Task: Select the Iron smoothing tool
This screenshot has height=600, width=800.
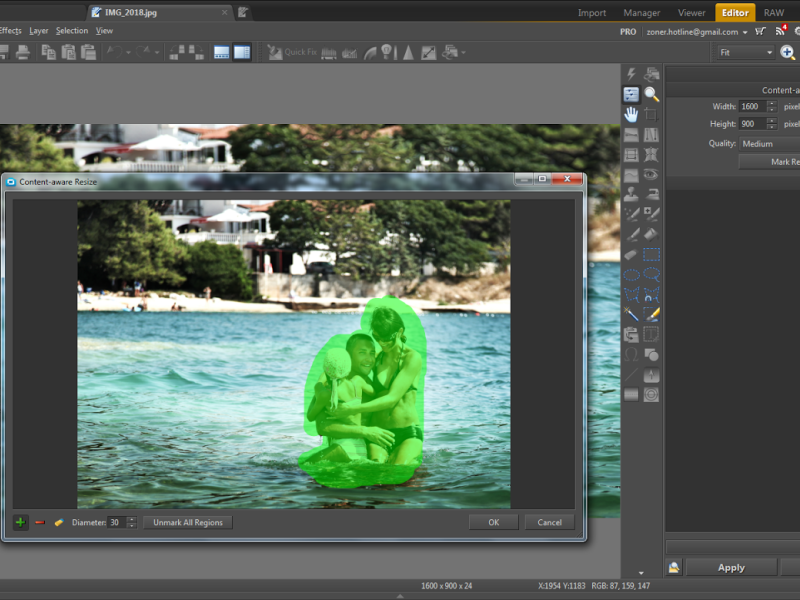Action: (x=651, y=194)
